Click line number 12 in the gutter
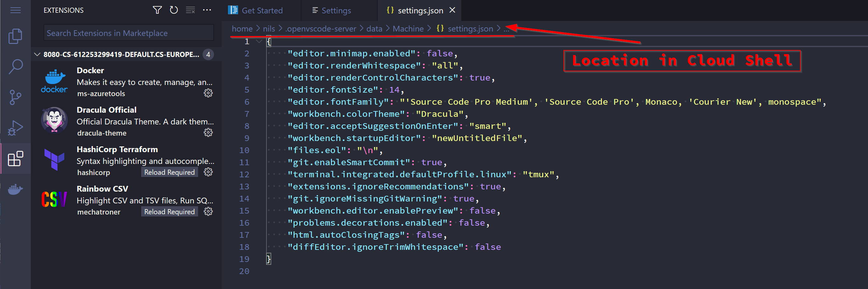 pos(244,174)
